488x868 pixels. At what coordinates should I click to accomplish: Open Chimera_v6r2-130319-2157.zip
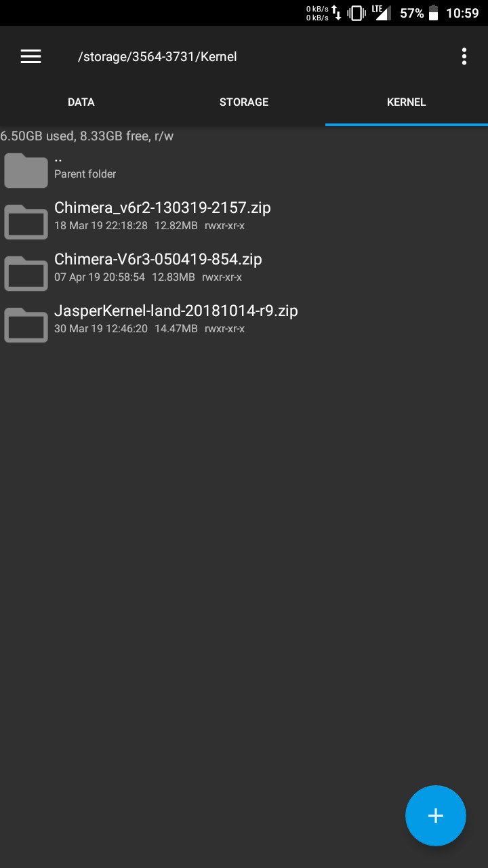(244, 216)
